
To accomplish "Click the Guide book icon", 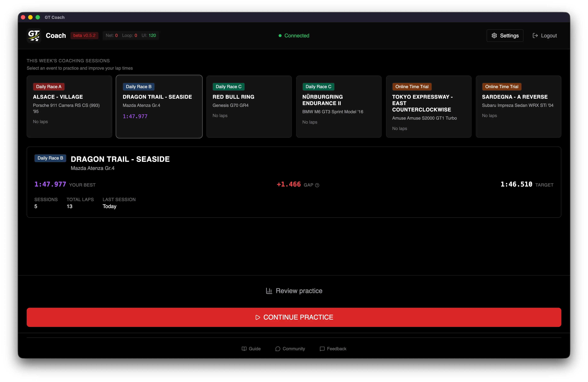I will coord(244,349).
